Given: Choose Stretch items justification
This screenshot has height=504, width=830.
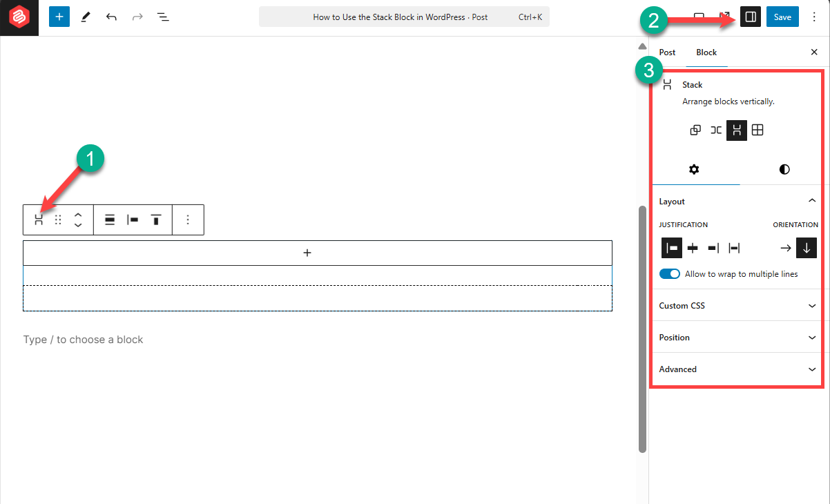Looking at the screenshot, I should pyautogui.click(x=734, y=248).
